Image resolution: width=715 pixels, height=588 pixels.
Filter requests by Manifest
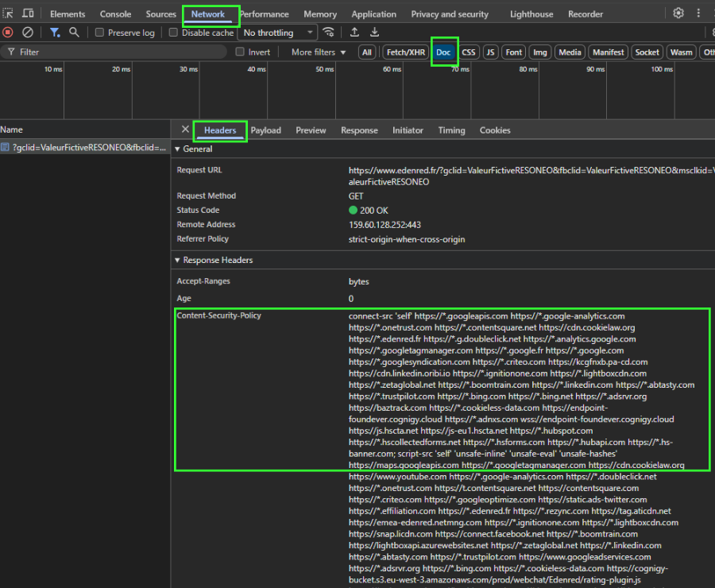pyautogui.click(x=609, y=52)
